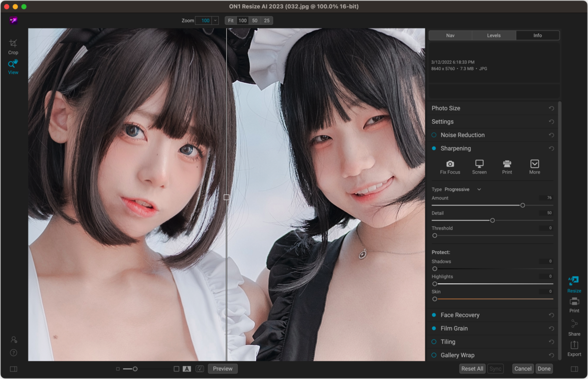
Task: Enable Tiling
Action: point(434,342)
